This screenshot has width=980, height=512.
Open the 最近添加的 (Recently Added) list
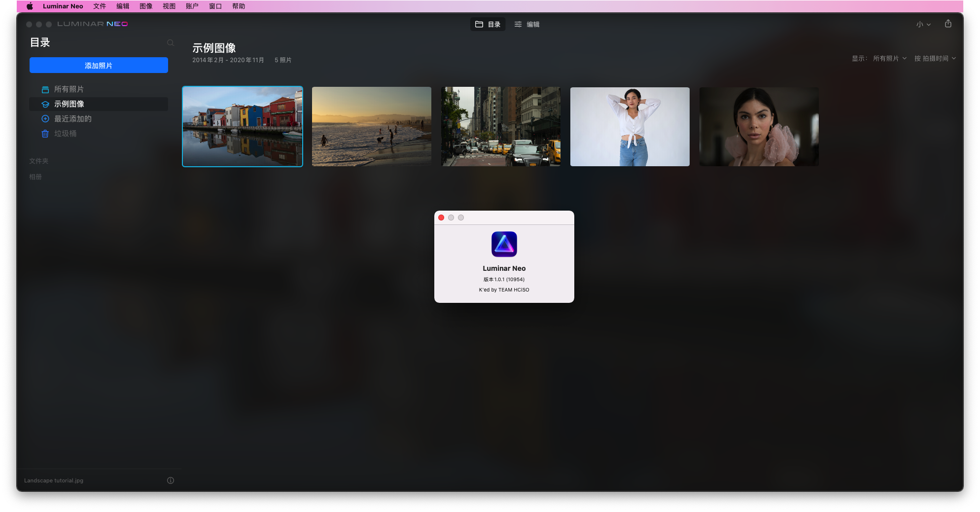[72, 119]
